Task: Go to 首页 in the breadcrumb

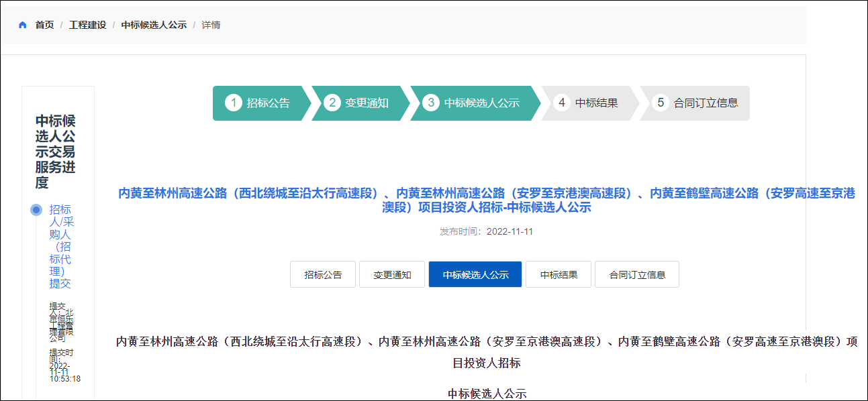Action: tap(44, 25)
